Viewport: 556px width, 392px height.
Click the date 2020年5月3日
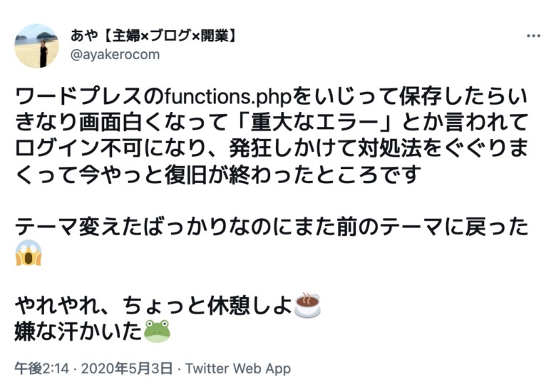[127, 368]
